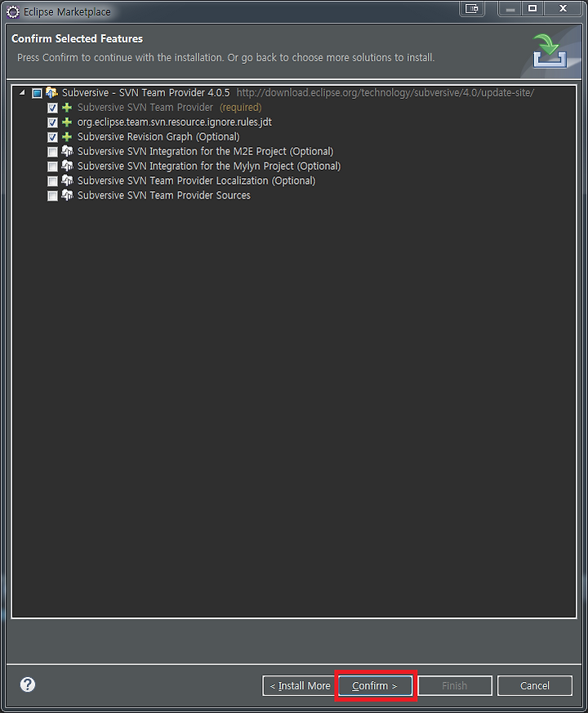Screen dimensions: 588x713
Task: Open help with the question mark icon
Action: click(28, 684)
